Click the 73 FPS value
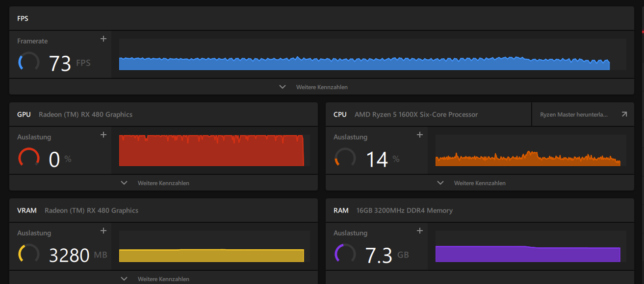Viewport: 644px width, 284px height. pos(70,63)
